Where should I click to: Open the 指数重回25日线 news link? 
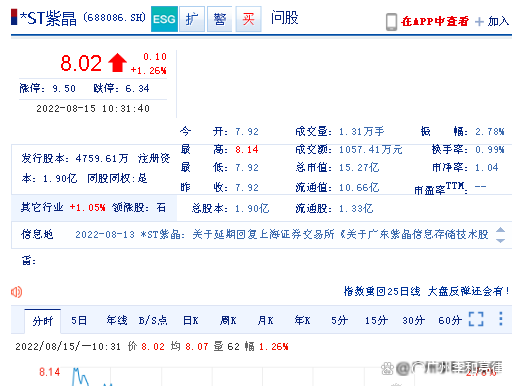426,291
